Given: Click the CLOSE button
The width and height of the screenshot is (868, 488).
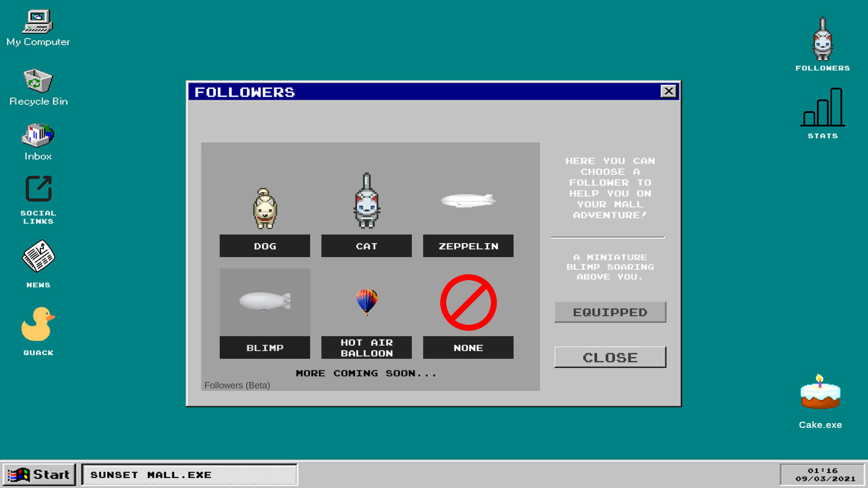Looking at the screenshot, I should tap(610, 357).
